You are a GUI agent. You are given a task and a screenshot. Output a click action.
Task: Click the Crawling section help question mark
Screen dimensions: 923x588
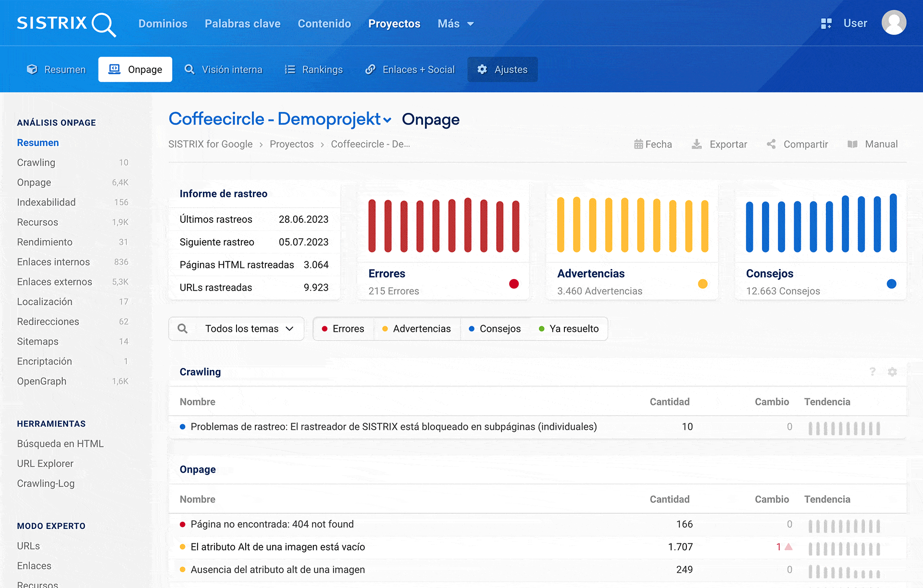tap(873, 372)
